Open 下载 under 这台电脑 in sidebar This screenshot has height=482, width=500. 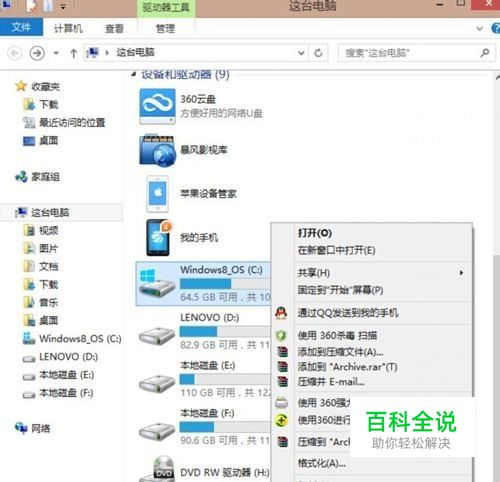tap(41, 285)
